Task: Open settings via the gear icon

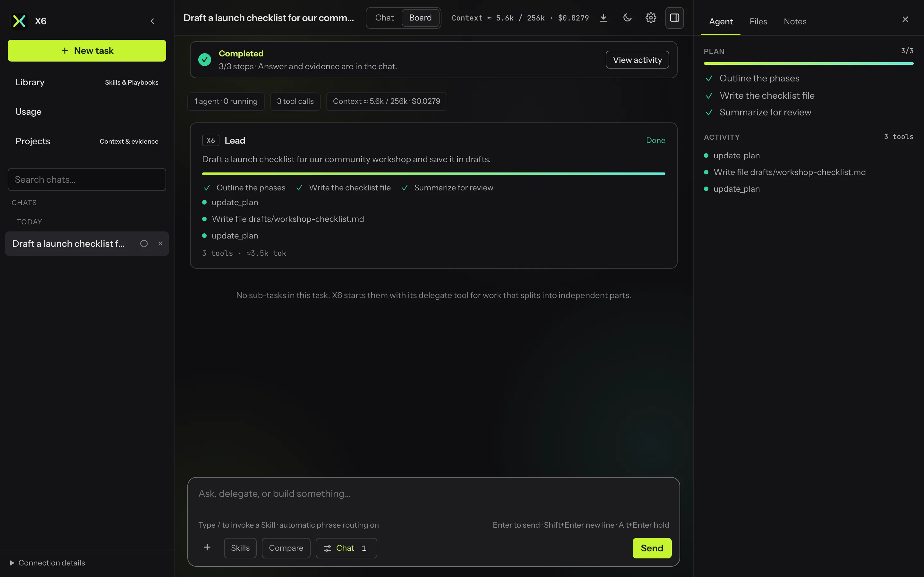Action: 651,18
